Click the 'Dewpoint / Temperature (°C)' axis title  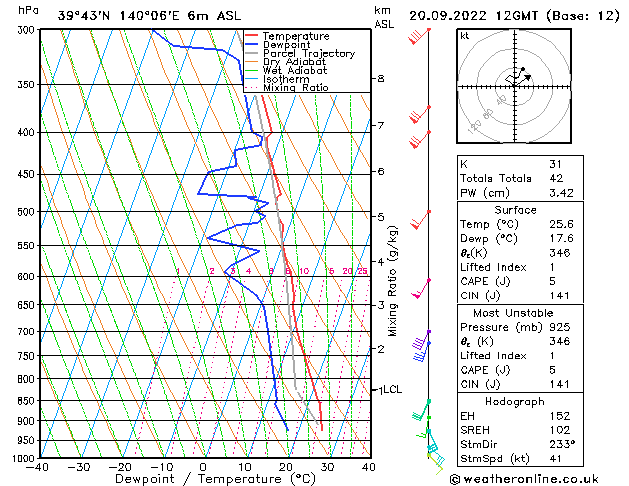215,479
